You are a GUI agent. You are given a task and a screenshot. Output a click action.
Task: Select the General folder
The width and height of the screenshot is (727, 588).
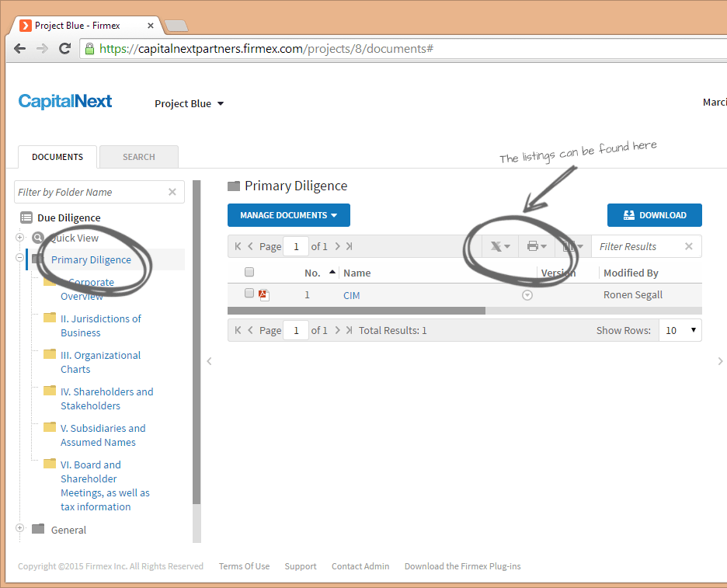point(68,530)
